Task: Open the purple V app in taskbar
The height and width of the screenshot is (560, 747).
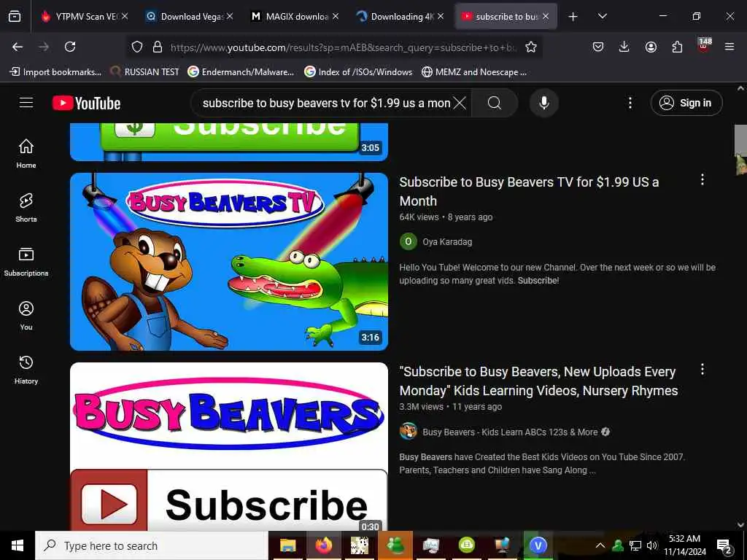Action: point(538,545)
